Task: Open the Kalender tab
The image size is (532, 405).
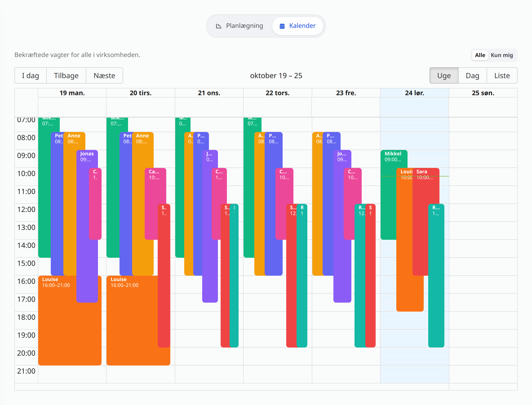Action: point(297,26)
